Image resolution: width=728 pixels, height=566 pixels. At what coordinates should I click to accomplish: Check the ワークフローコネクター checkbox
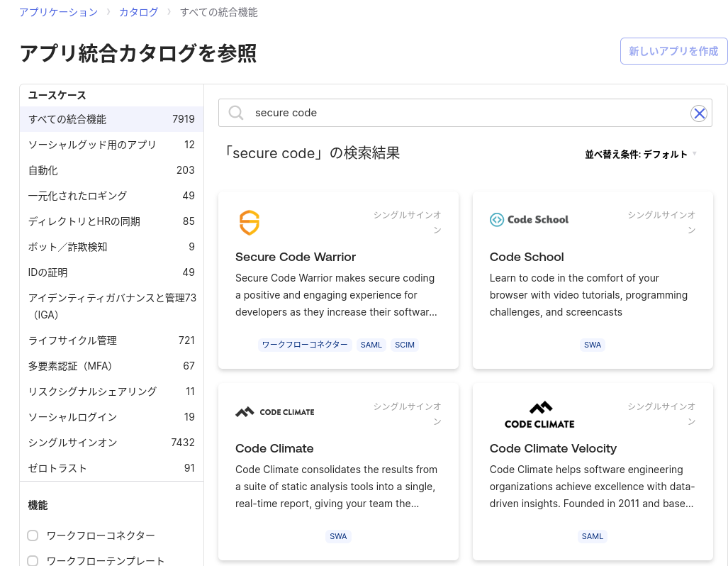pos(33,536)
